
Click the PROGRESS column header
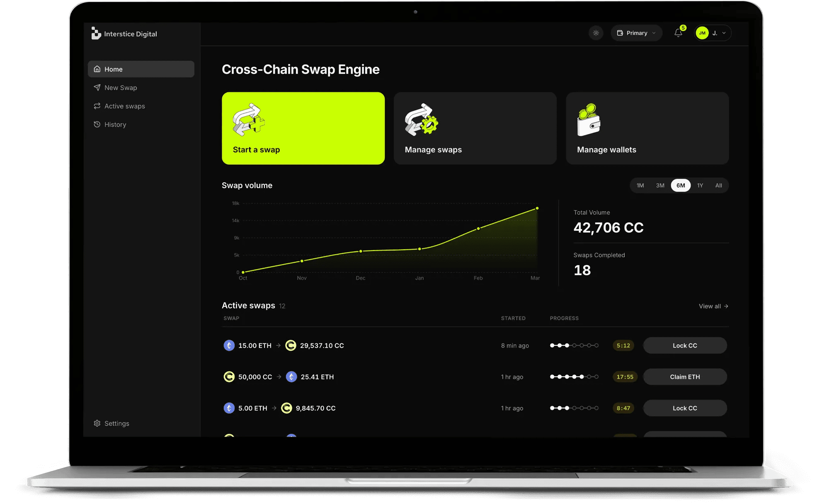pos(564,318)
